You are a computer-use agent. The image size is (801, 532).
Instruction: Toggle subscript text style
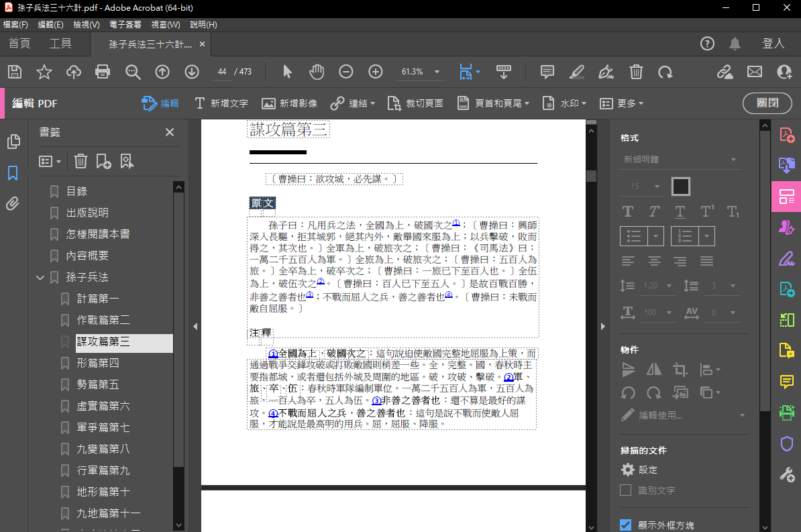pos(733,211)
